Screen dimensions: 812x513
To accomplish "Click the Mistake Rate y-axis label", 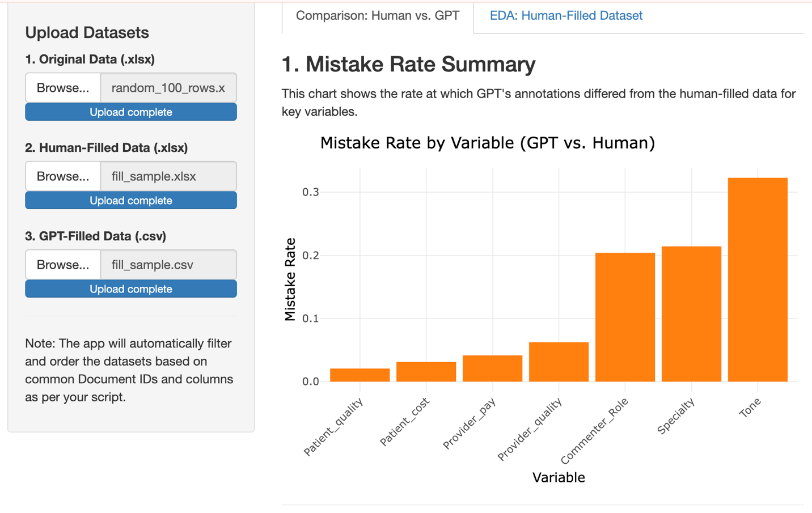I will coord(290,279).
